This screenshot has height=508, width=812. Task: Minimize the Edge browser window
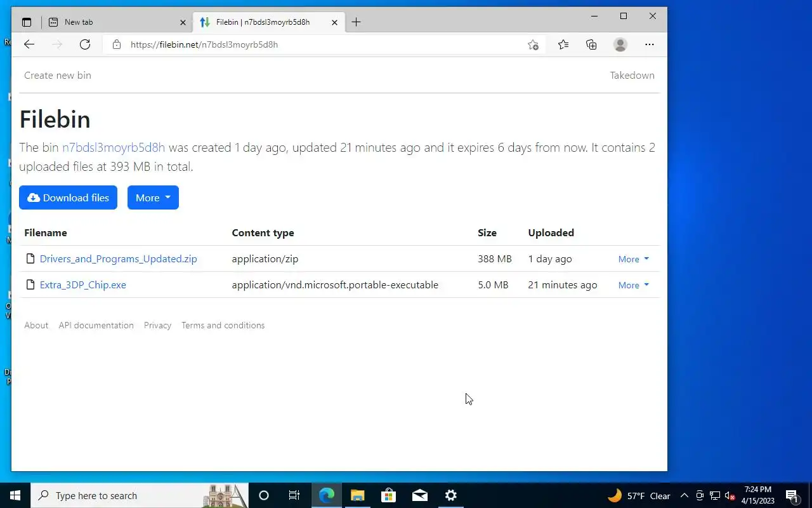pyautogui.click(x=594, y=16)
